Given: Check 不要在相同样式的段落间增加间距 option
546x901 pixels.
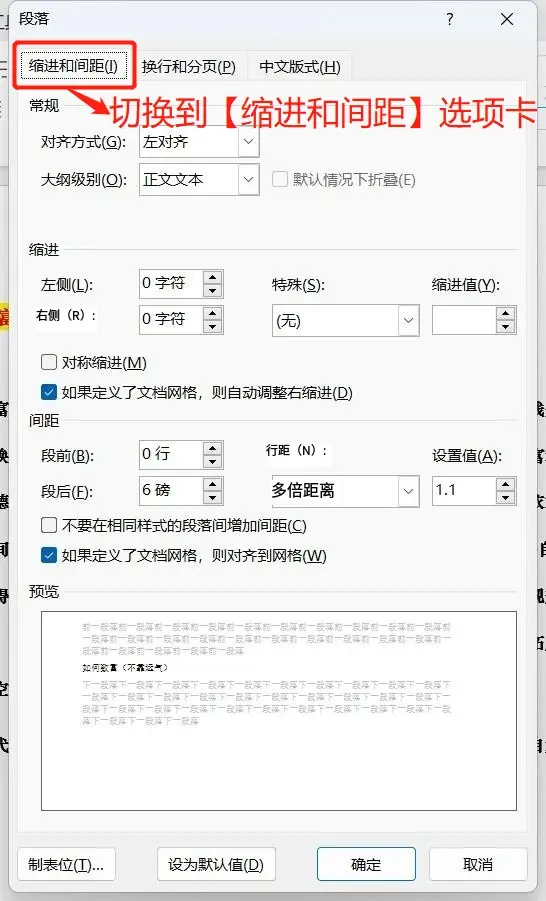Looking at the screenshot, I should pyautogui.click(x=49, y=525).
